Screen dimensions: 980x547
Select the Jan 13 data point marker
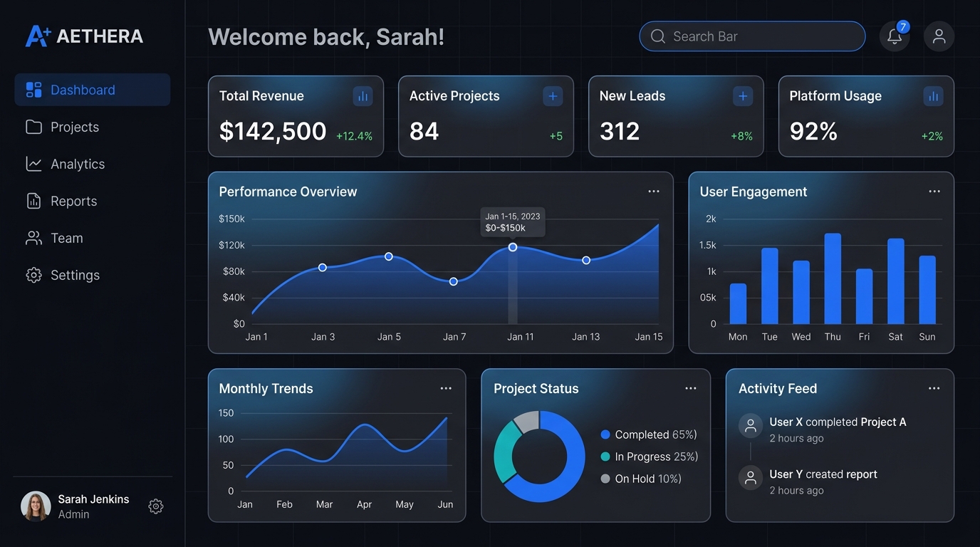coord(586,260)
